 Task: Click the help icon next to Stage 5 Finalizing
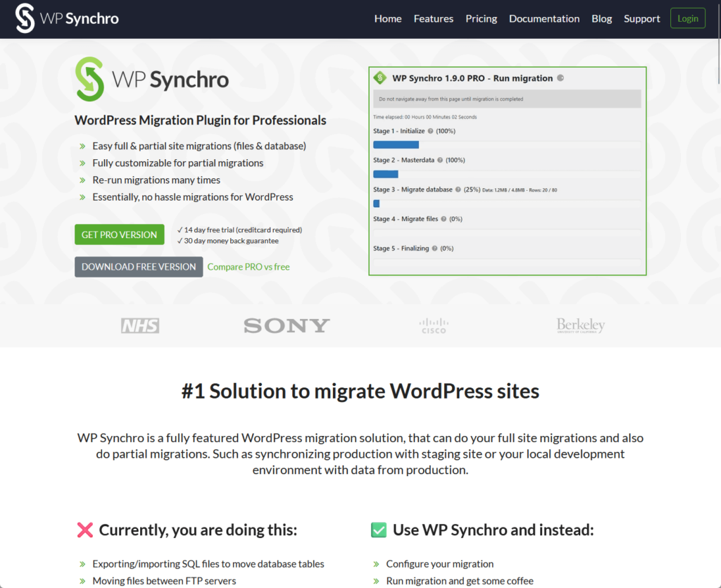[x=434, y=249]
